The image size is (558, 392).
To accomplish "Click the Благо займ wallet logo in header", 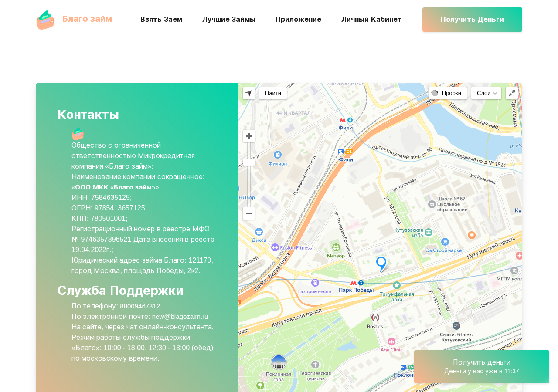I will (45, 20).
